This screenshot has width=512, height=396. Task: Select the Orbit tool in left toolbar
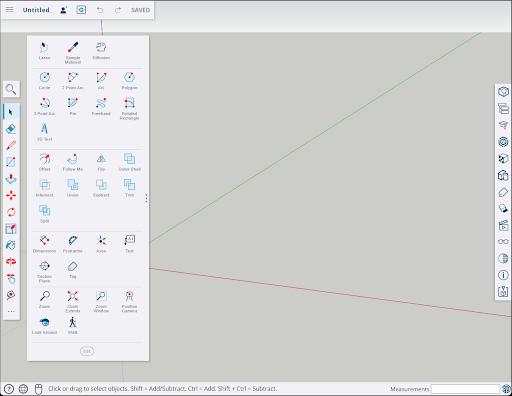(x=11, y=262)
